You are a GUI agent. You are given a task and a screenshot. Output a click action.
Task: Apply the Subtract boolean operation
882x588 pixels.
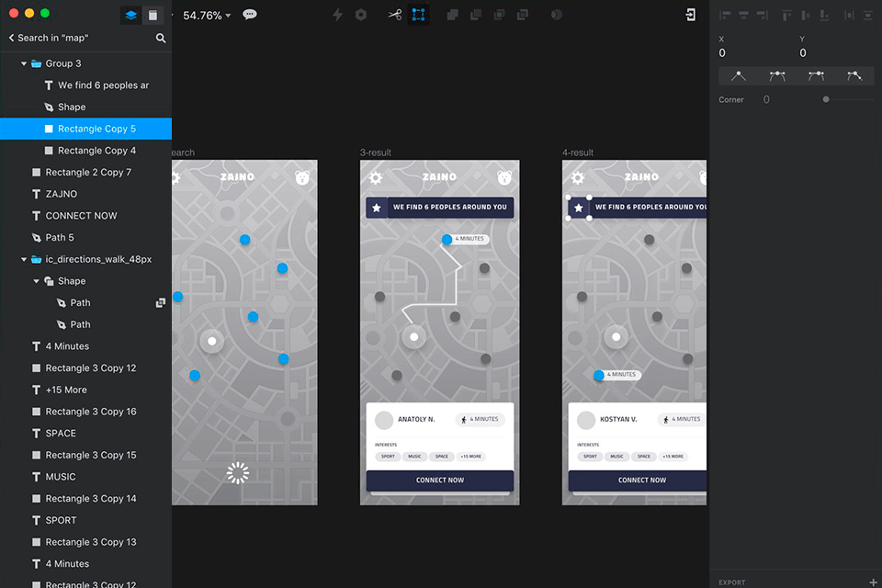[476, 15]
